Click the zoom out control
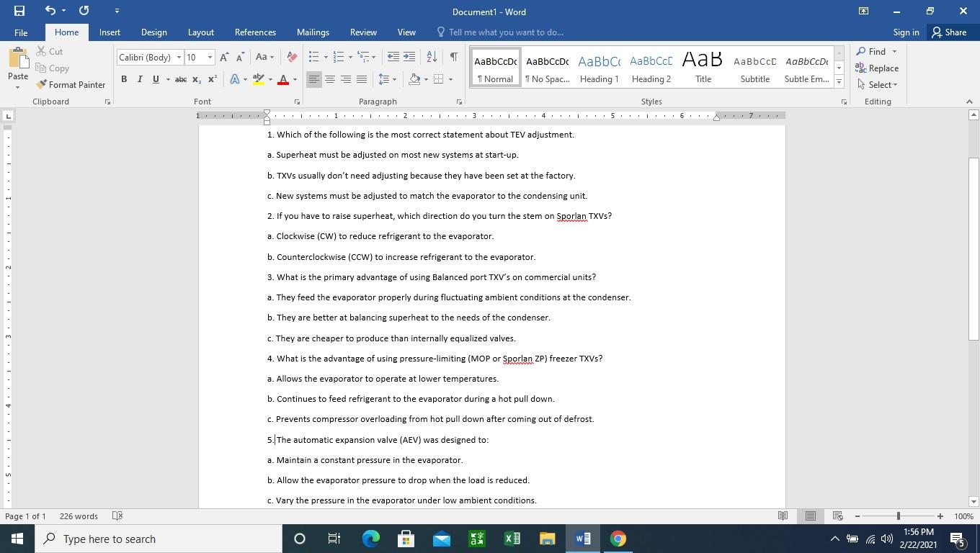The image size is (980, 553). [x=857, y=516]
